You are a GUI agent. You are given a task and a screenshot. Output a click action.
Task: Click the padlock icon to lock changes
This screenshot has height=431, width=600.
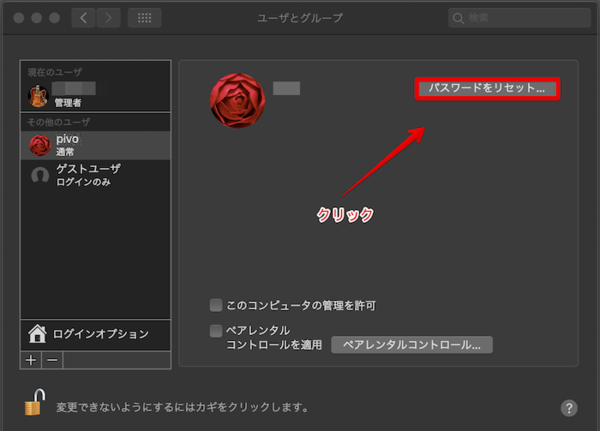35,402
